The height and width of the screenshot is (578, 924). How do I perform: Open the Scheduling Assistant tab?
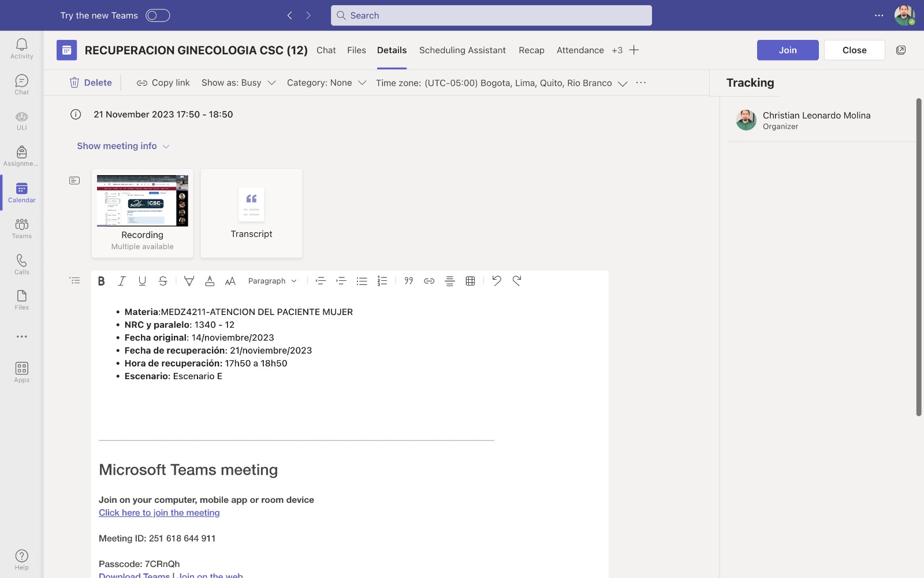(x=462, y=50)
